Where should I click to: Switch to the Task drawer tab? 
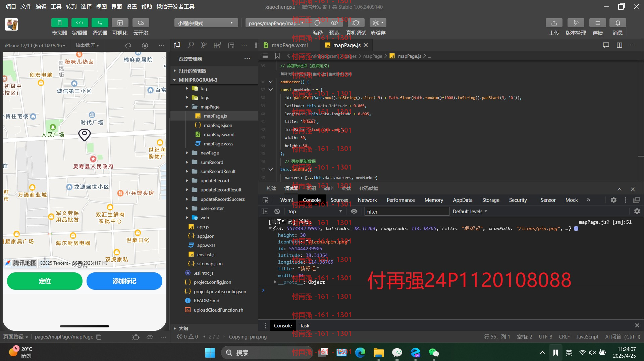(x=305, y=326)
